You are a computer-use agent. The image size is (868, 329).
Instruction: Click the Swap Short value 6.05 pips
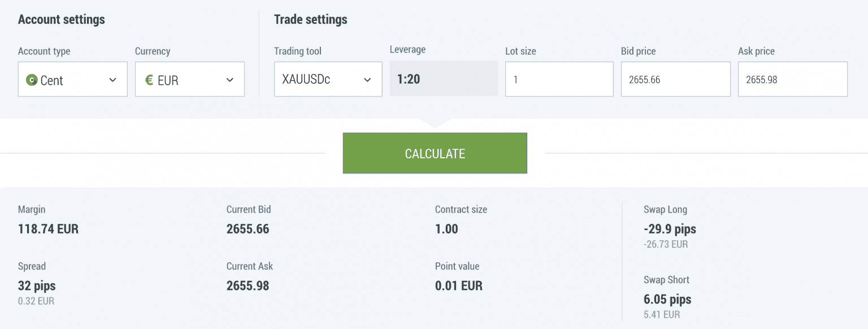(667, 299)
